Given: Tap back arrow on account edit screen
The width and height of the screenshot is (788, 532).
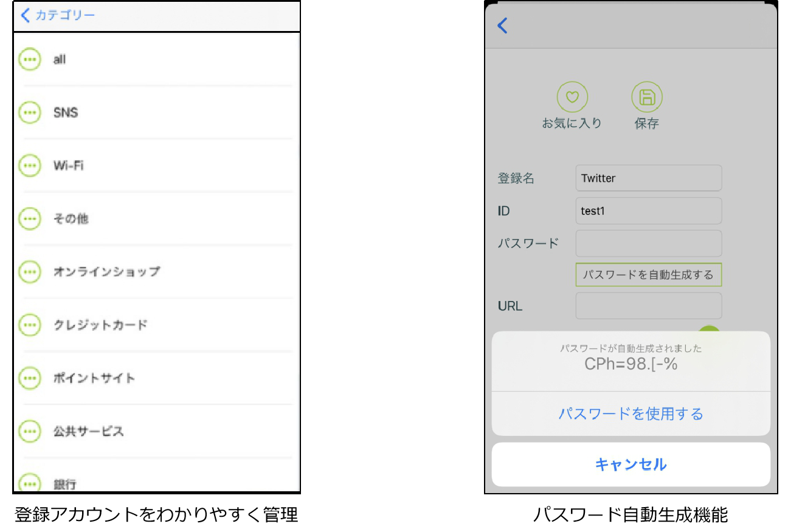Looking at the screenshot, I should (x=502, y=26).
